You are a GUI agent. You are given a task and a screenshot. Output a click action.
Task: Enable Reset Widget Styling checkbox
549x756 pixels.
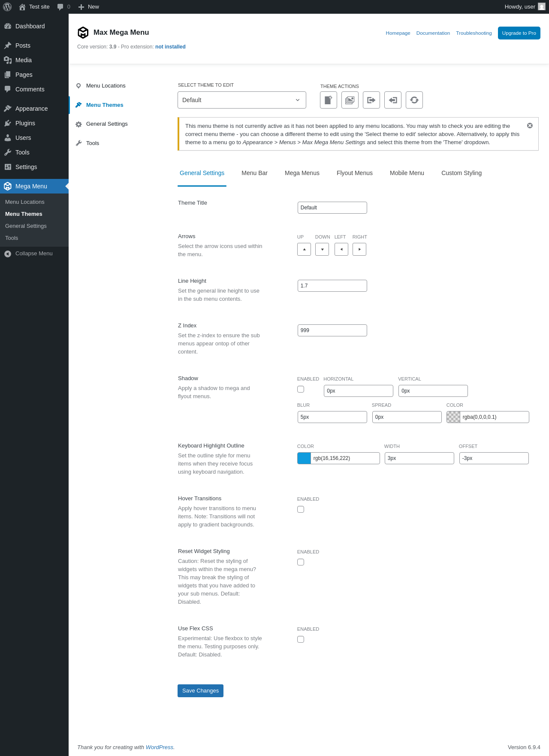301,562
